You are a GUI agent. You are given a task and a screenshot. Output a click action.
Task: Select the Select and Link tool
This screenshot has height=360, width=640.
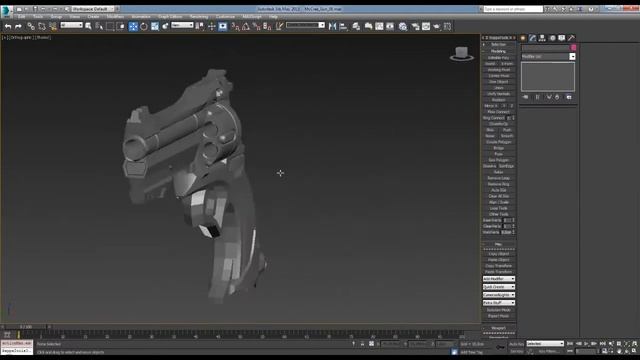pos(31,27)
